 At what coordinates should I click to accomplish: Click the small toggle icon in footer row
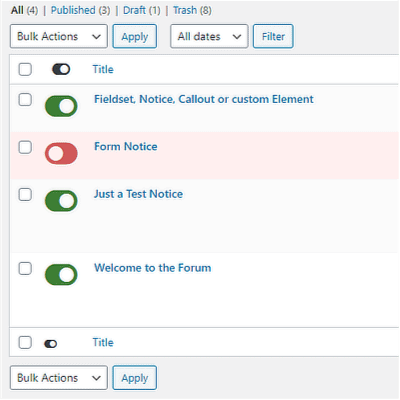51,344
